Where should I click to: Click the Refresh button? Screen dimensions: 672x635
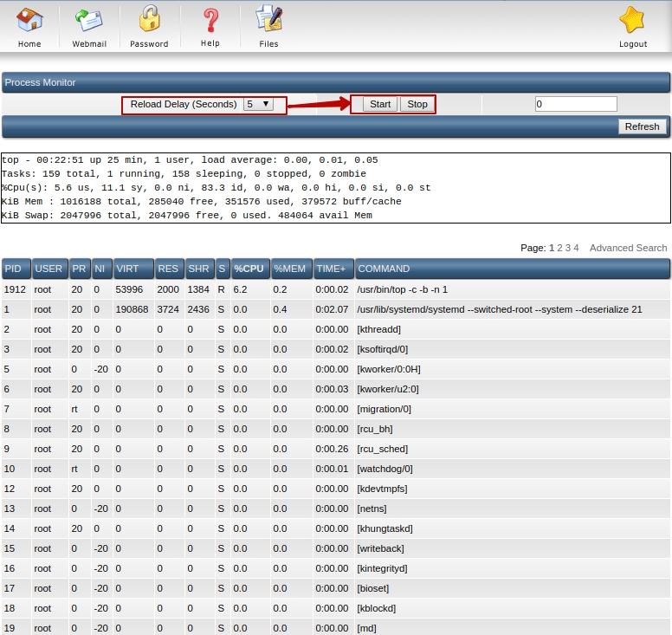642,126
